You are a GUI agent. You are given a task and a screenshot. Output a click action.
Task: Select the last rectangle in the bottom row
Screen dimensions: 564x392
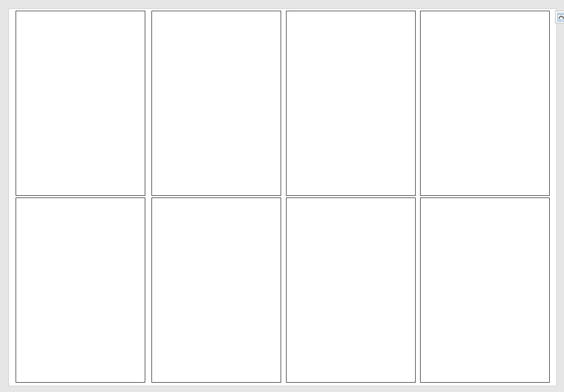(485, 290)
